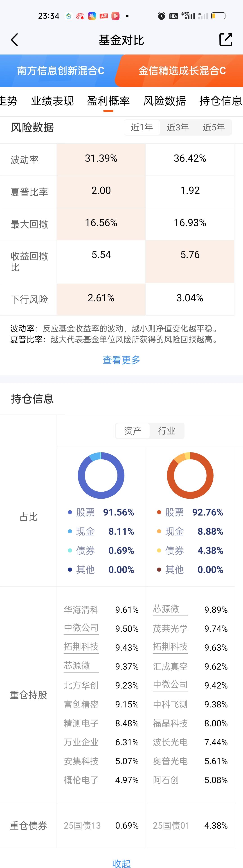Tap the blue fund asset donut chart
The width and height of the screenshot is (243, 868).
click(x=101, y=475)
